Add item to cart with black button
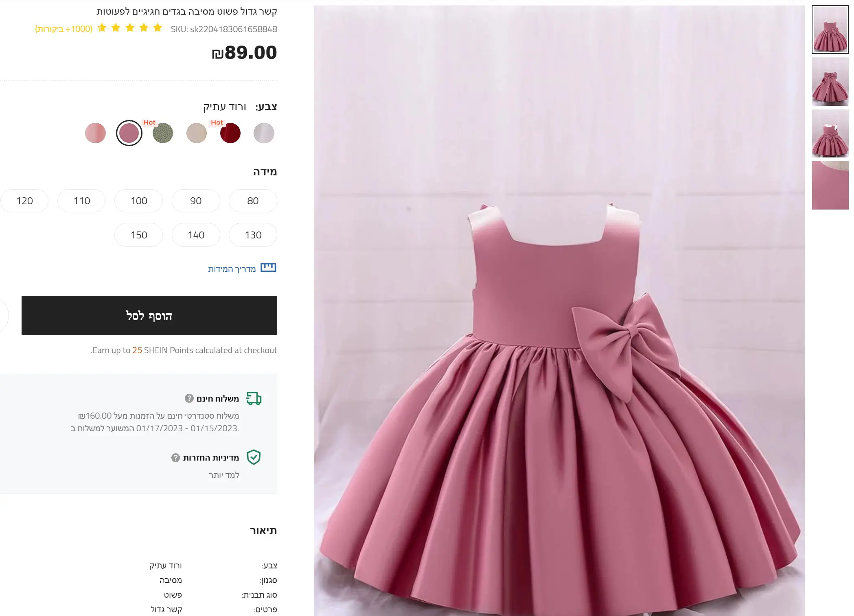The image size is (854, 616). (149, 315)
